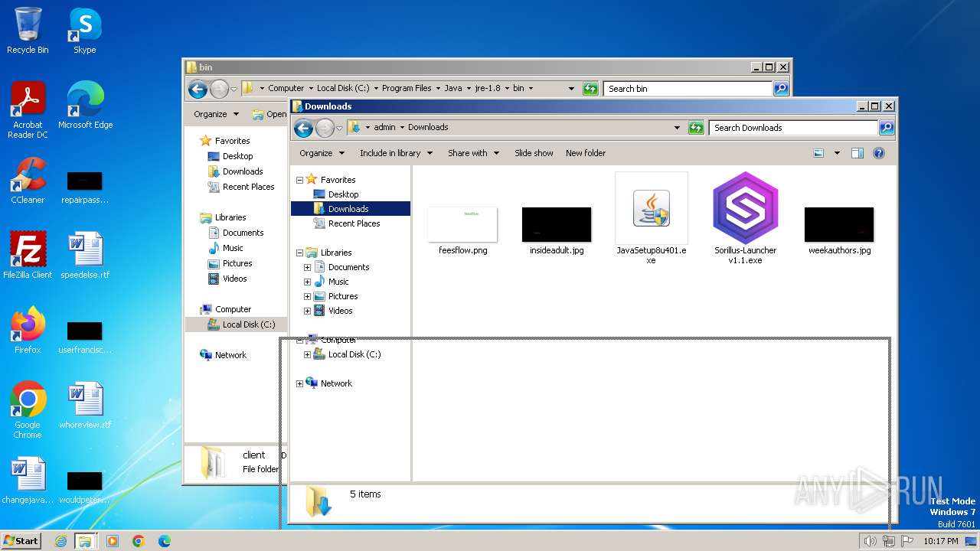The width and height of the screenshot is (980, 551).
Task: Expand Videos under Libraries in Downloads
Action: 307,311
